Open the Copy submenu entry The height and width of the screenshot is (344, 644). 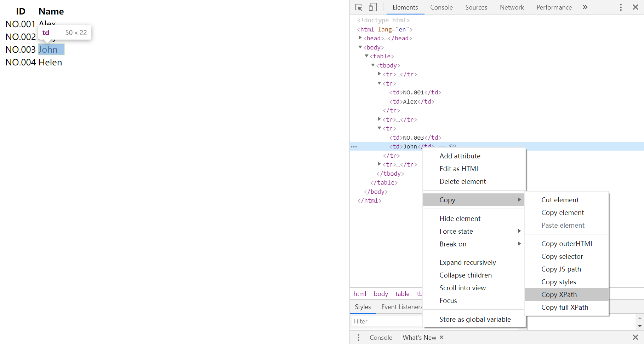[x=473, y=200]
